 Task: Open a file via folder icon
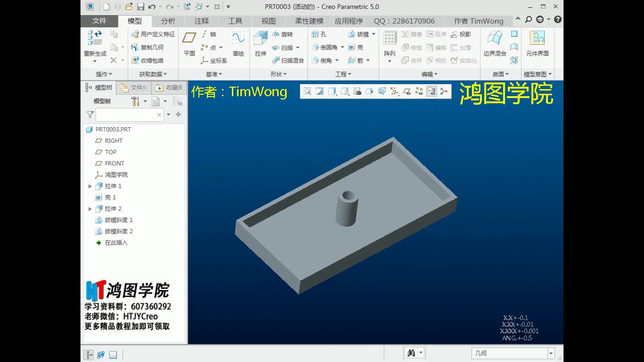point(129,7)
